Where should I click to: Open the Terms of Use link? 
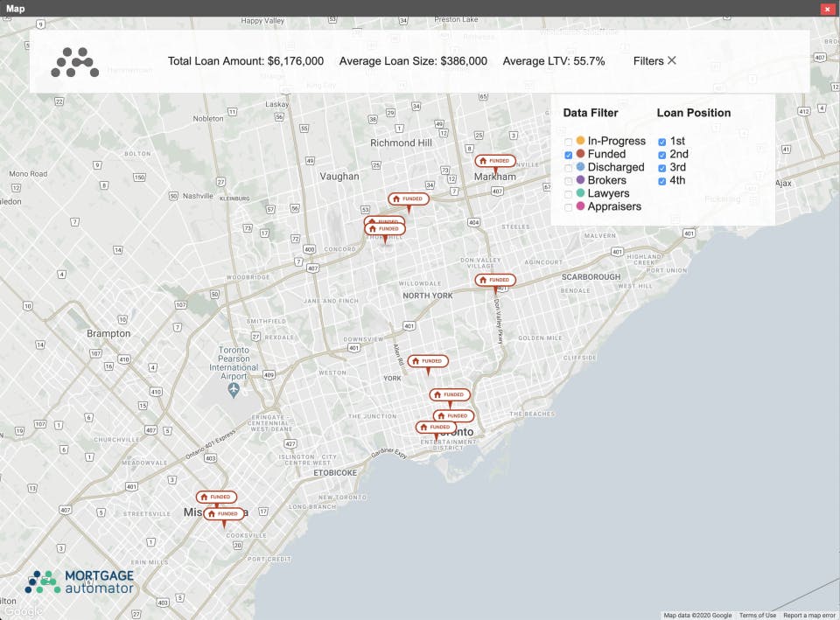coord(758,615)
